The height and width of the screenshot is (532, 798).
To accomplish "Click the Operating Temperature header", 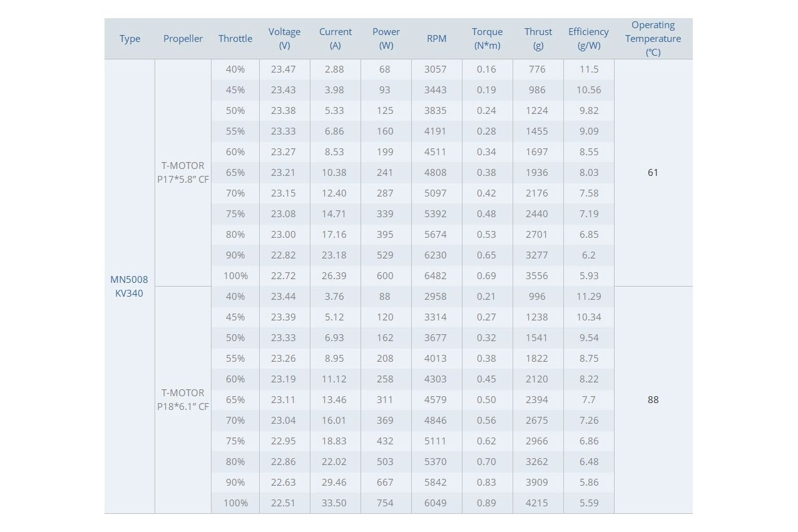I will pyautogui.click(x=653, y=39).
